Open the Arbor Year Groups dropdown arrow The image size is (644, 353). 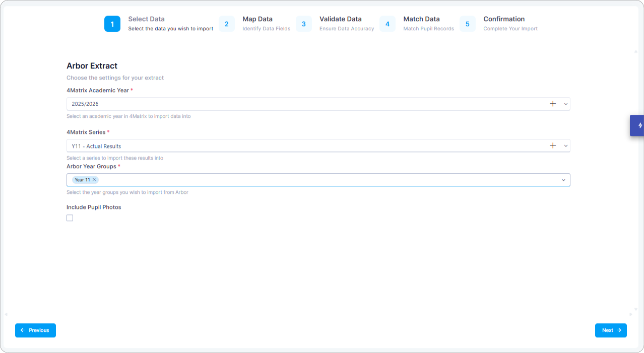click(563, 180)
